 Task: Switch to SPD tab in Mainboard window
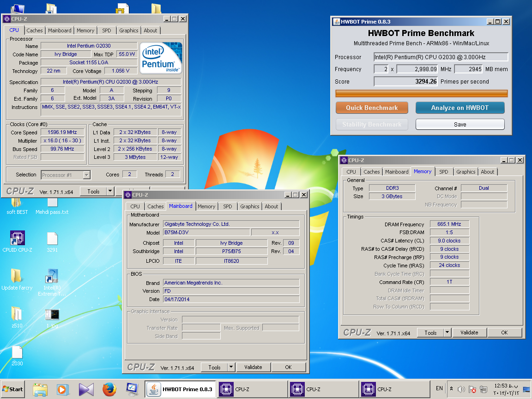tap(228, 206)
